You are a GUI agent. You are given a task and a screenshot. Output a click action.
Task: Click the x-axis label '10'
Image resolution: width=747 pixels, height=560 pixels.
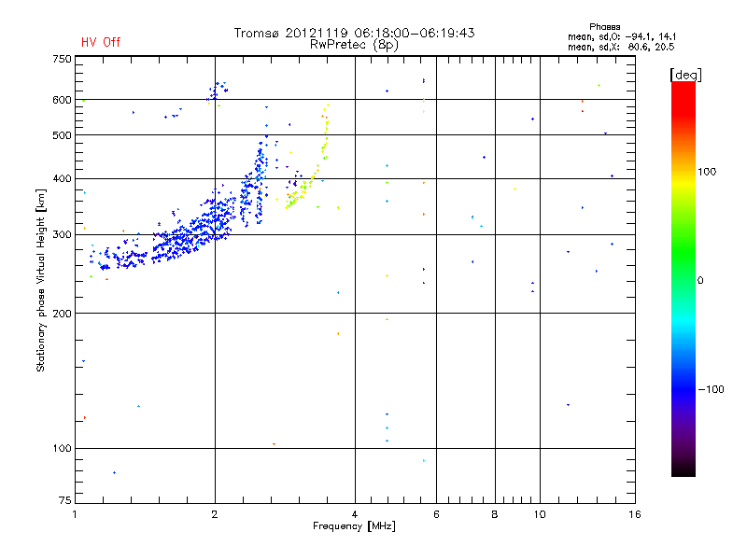point(540,514)
